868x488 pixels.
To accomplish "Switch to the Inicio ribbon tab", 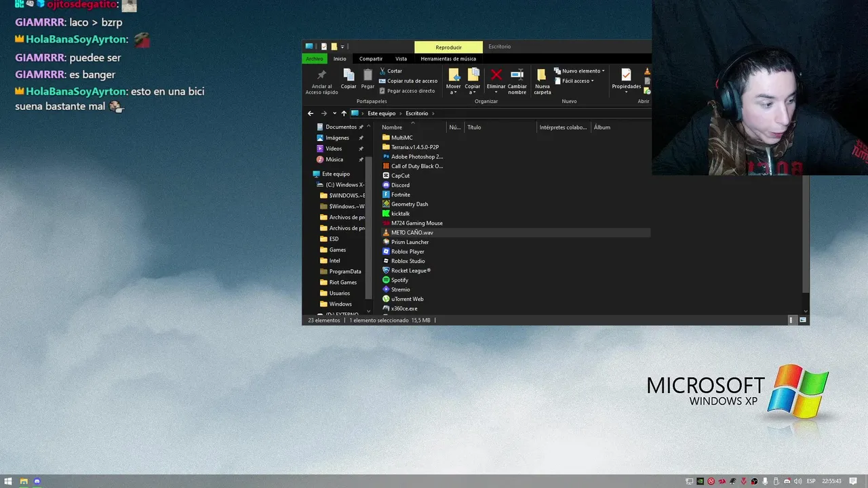I will (x=340, y=59).
